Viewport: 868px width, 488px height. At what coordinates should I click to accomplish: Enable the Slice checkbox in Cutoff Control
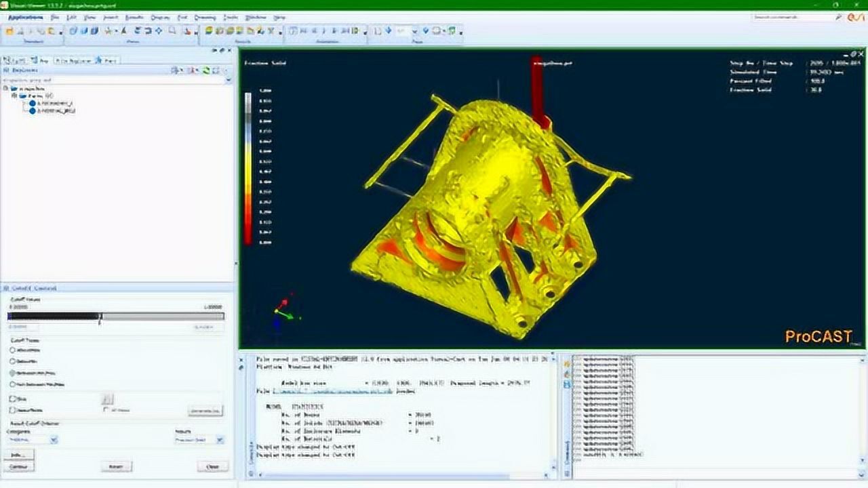tap(13, 400)
